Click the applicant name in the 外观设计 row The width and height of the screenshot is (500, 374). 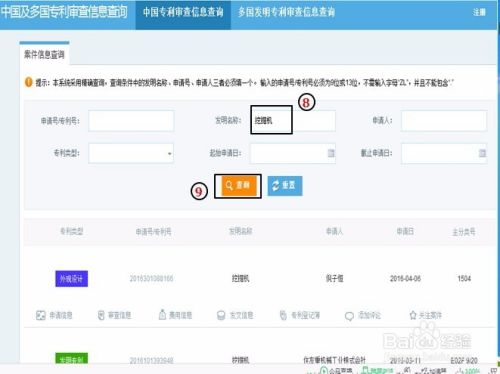point(334,278)
